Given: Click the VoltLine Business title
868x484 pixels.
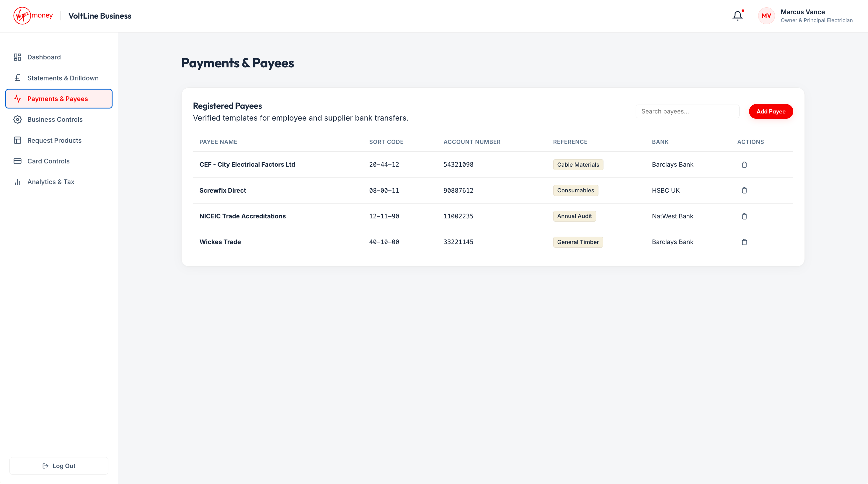Looking at the screenshot, I should [100, 16].
